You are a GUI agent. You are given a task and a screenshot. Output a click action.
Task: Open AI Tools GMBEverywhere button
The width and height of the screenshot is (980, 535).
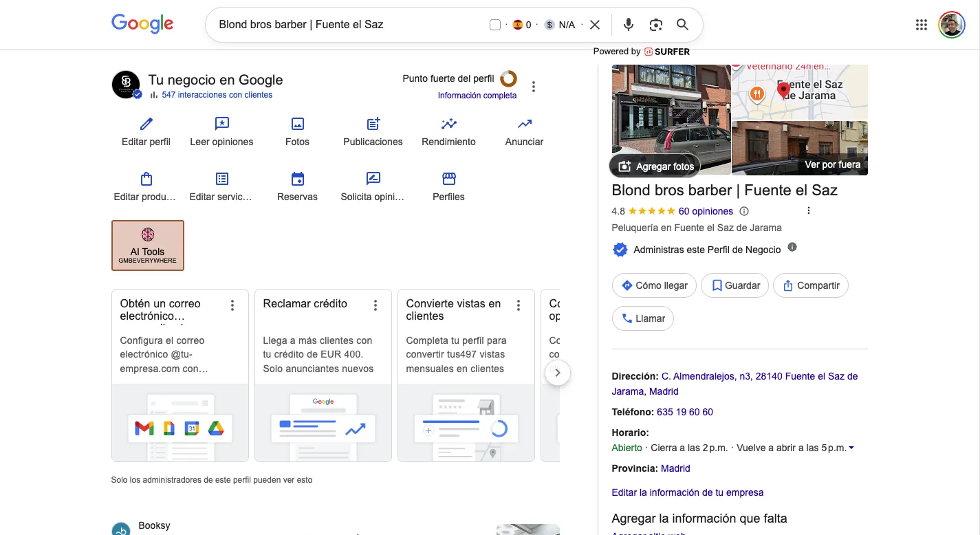[148, 245]
